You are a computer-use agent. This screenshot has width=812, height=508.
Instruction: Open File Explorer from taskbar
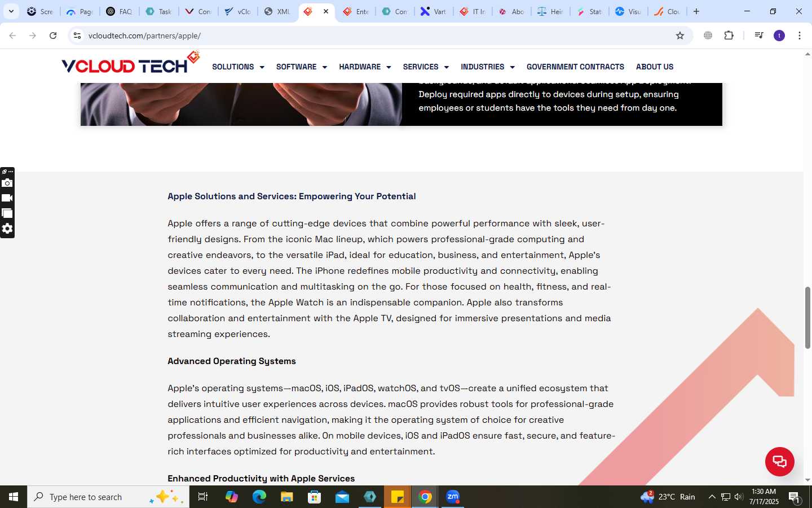coord(286,497)
